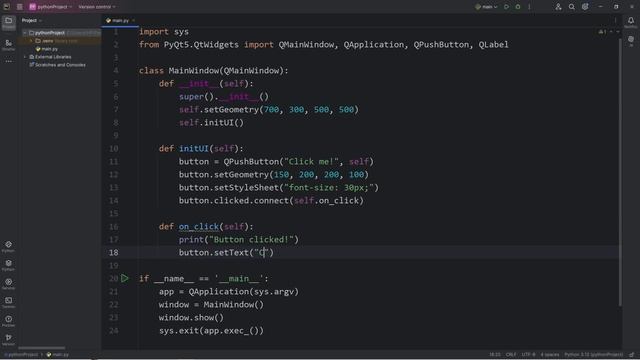
Task: Open the Services tool window
Action: [x=9, y=284]
